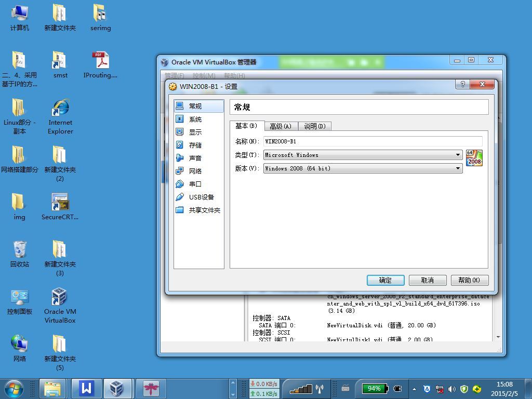The height and width of the screenshot is (399, 532).
Task: Open the 帮助(H) menu in VirtualBox manager
Action: click(234, 75)
